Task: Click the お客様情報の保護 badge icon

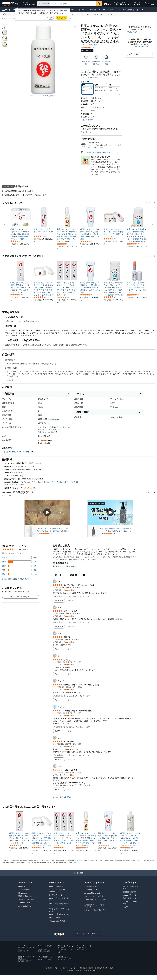Action: tap(106, 57)
